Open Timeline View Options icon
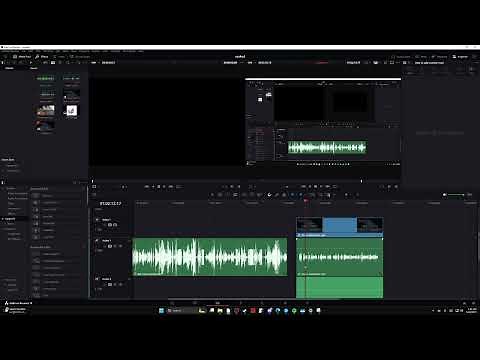Image resolution: width=480 pixels, height=360 pixels. pos(94,195)
